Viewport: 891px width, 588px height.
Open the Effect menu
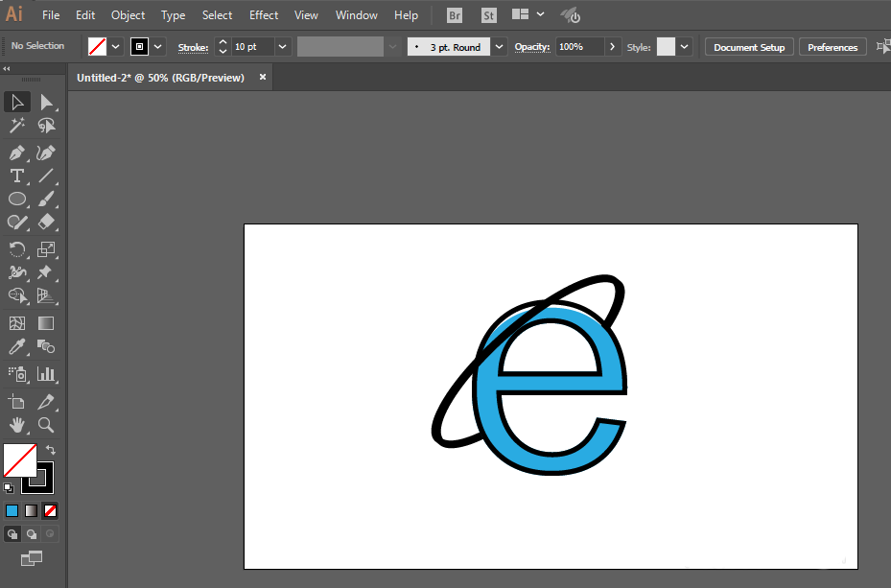coord(264,15)
